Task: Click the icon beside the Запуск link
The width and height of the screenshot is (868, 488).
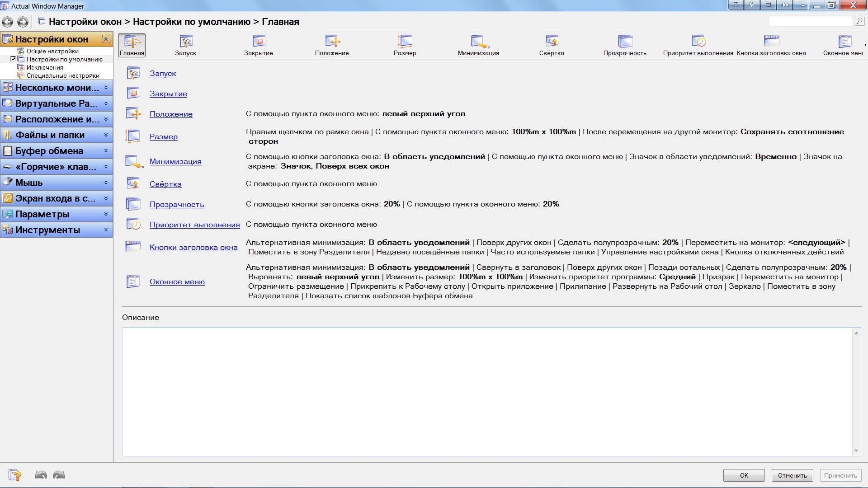Action: pos(133,73)
